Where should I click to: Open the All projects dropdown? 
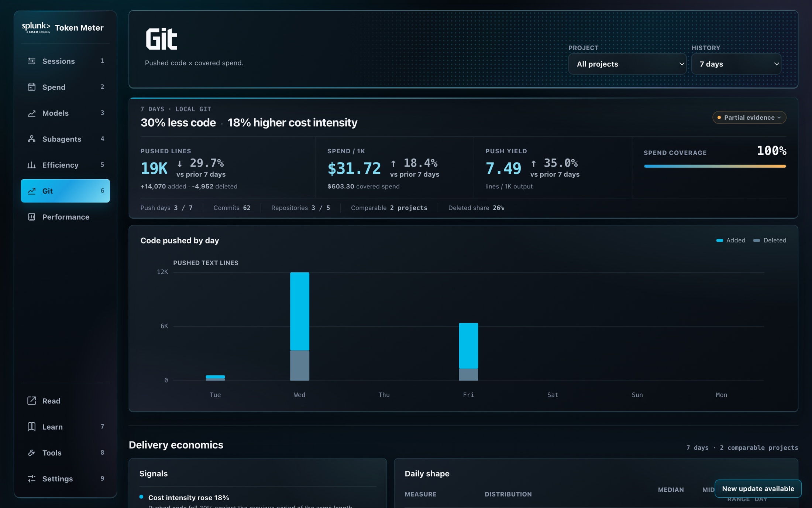[627, 64]
